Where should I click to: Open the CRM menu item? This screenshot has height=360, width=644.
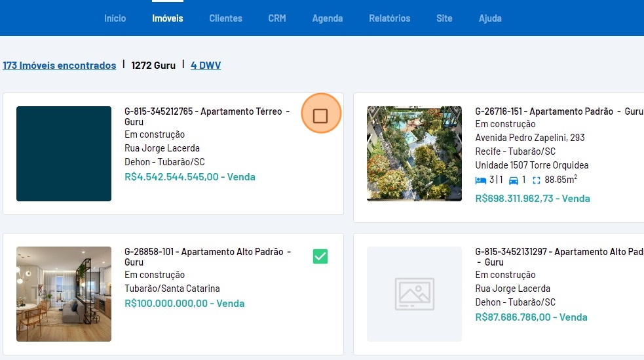[x=277, y=18]
